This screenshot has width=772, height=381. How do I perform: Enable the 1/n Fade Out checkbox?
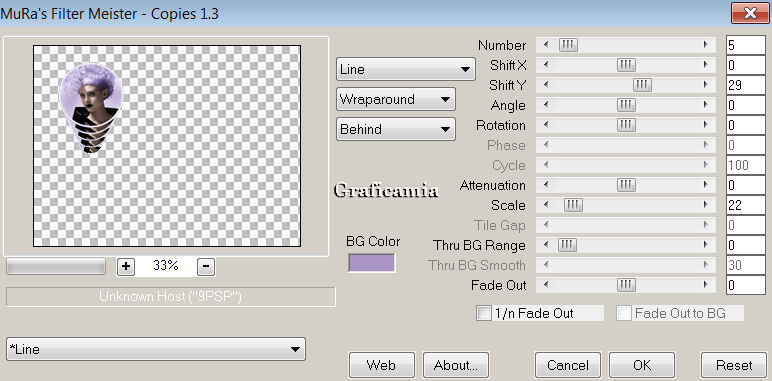tap(483, 313)
